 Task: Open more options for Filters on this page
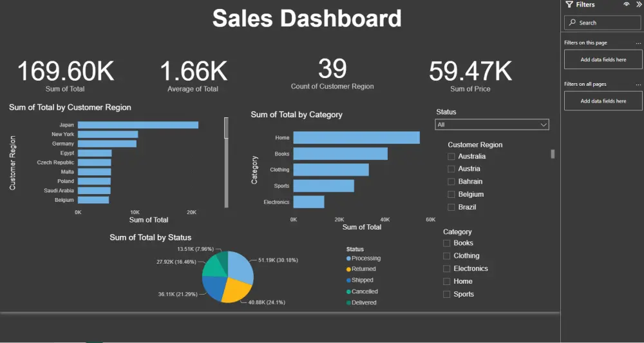click(x=638, y=43)
